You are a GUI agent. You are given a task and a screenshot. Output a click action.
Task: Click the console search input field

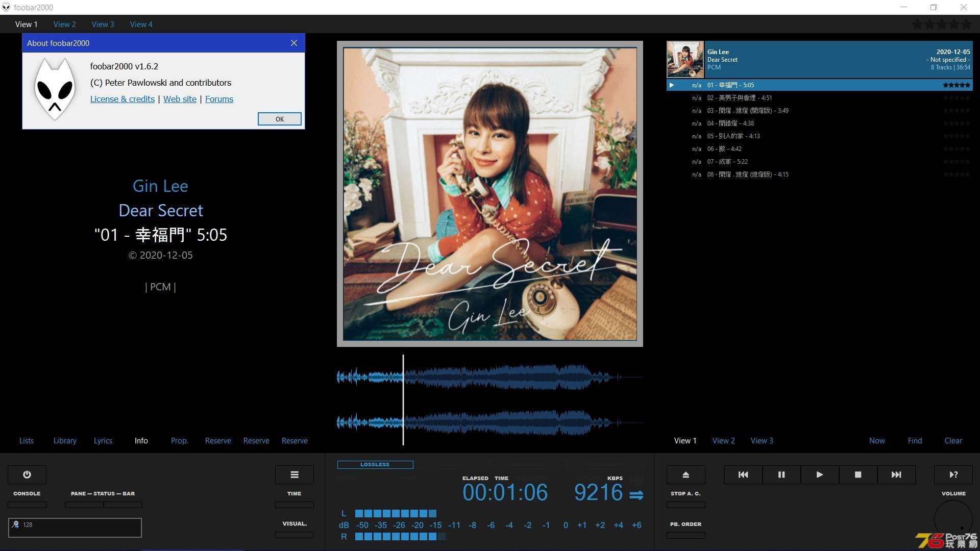tap(75, 528)
